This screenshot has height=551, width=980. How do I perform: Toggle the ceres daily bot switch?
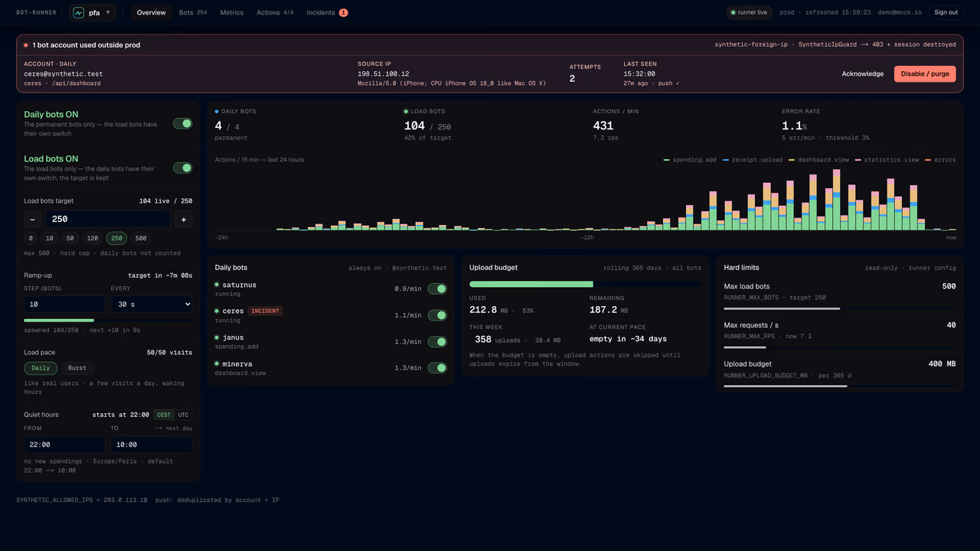click(x=437, y=315)
